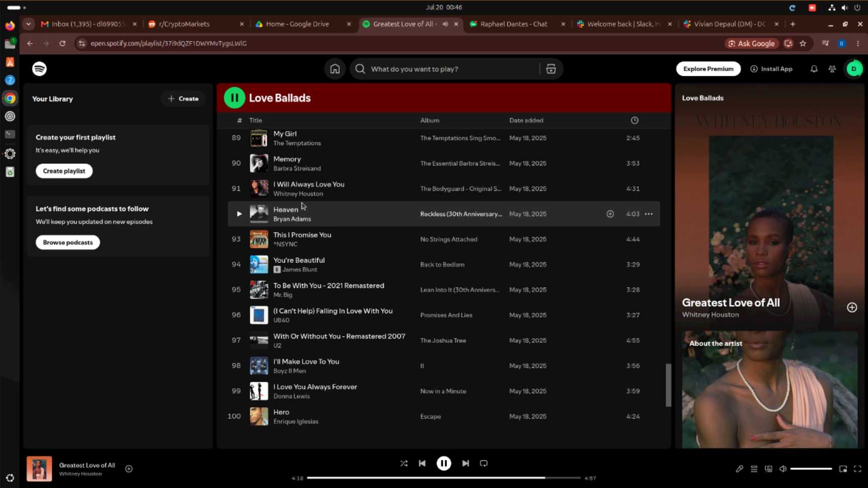Click Install App

pos(771,69)
